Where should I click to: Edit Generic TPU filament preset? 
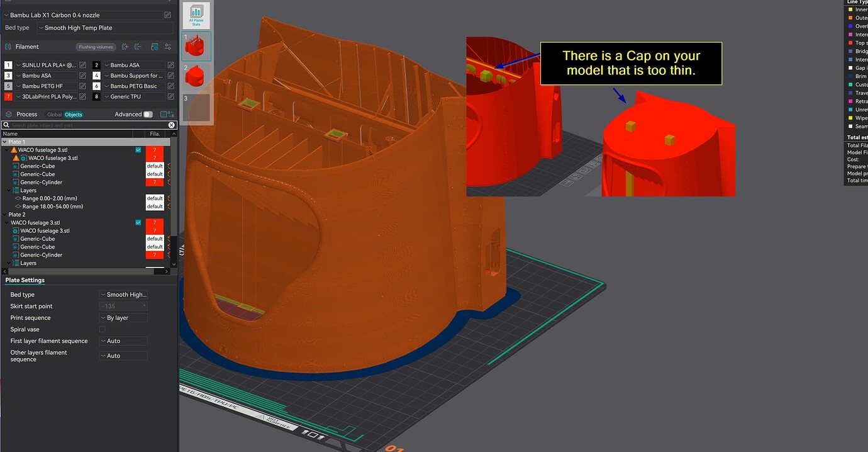(x=170, y=97)
